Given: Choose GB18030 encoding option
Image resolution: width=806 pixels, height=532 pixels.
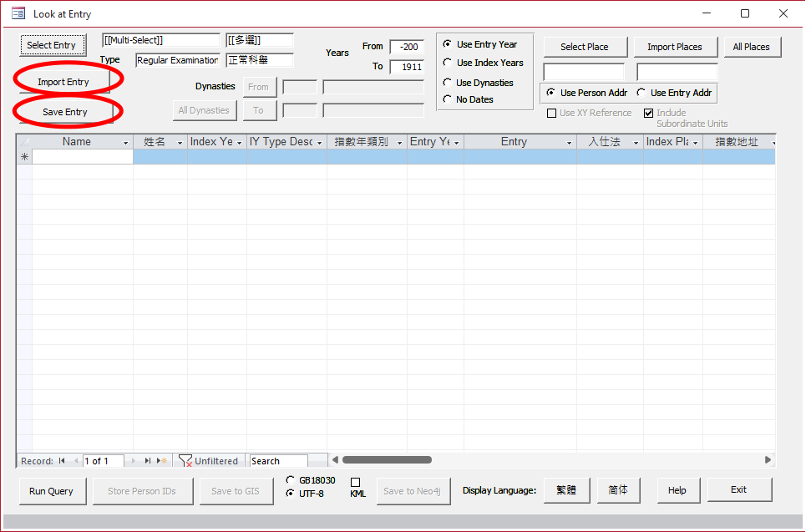Looking at the screenshot, I should pyautogui.click(x=290, y=480).
